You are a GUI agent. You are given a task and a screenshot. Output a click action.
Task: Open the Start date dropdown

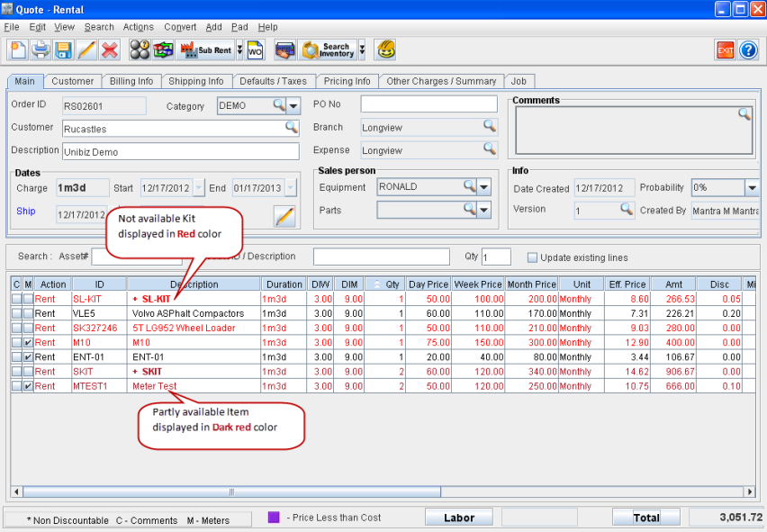pyautogui.click(x=199, y=188)
